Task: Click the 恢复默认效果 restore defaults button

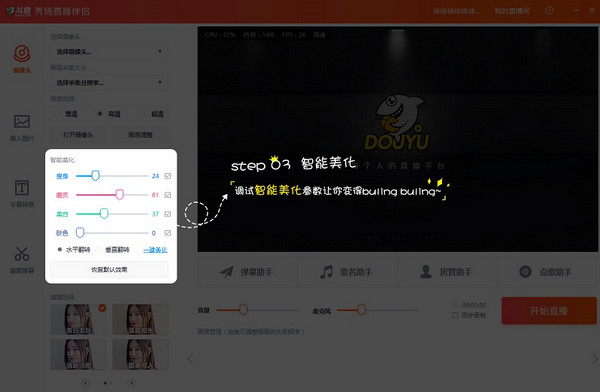Action: pos(109,270)
